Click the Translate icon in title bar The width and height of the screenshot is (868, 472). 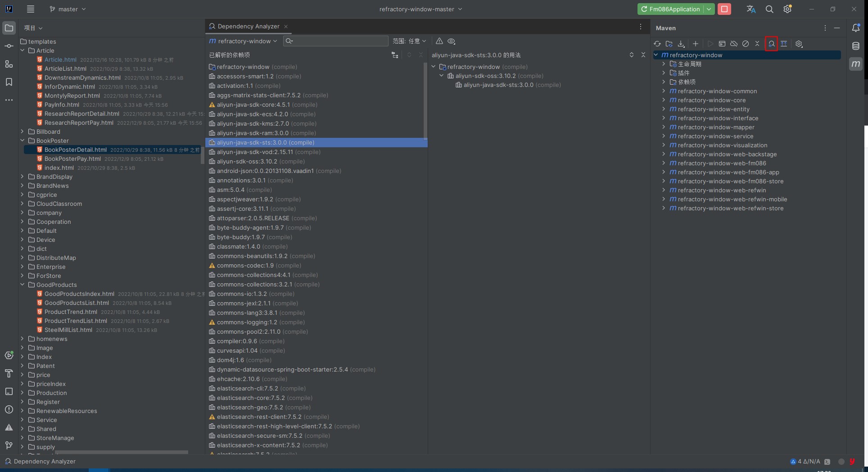coord(751,9)
